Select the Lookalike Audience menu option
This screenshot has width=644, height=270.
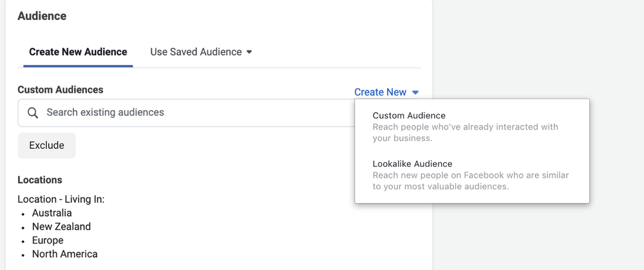(x=412, y=164)
